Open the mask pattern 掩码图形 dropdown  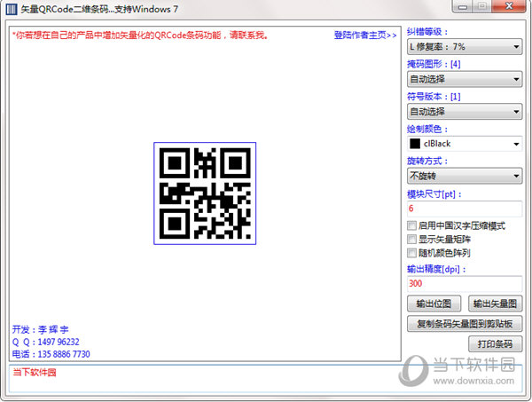[x=465, y=79]
